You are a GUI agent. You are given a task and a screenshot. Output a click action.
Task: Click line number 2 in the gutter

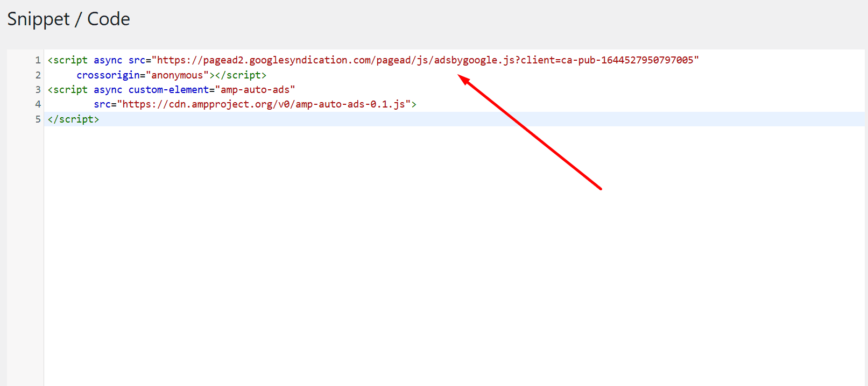(x=38, y=75)
